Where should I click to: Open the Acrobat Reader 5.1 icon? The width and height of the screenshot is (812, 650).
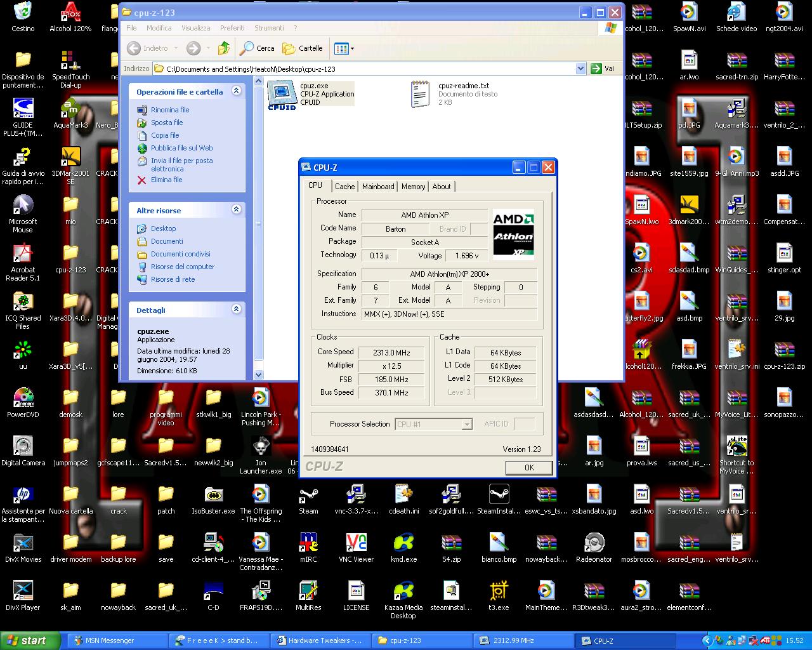(x=23, y=263)
